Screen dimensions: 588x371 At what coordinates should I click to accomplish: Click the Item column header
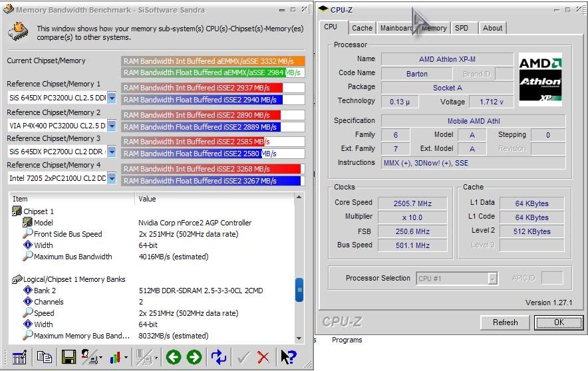pyautogui.click(x=72, y=199)
